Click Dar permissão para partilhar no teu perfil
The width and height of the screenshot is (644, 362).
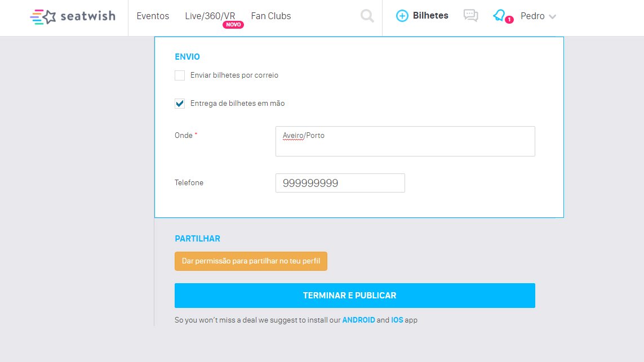tap(251, 261)
